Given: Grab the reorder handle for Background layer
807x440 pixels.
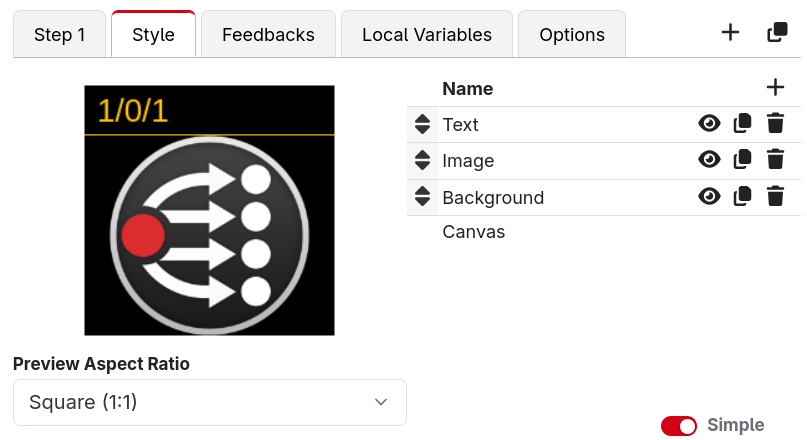Looking at the screenshot, I should pos(423,197).
